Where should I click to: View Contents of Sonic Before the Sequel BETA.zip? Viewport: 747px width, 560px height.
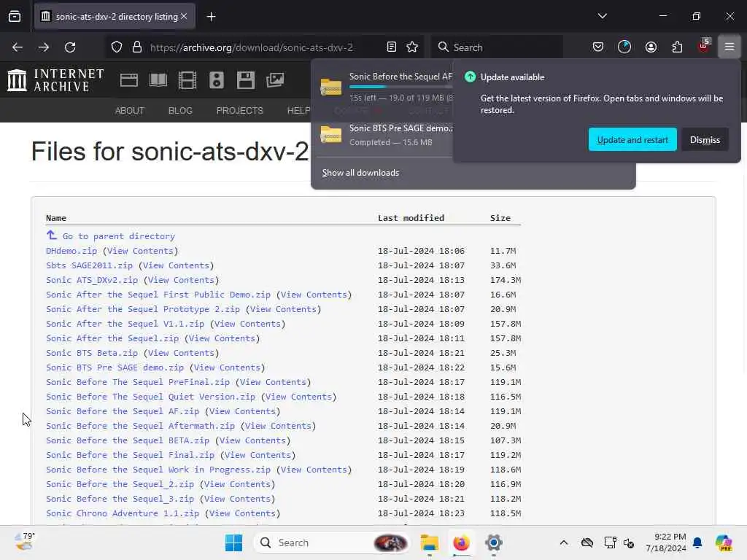pos(252,440)
